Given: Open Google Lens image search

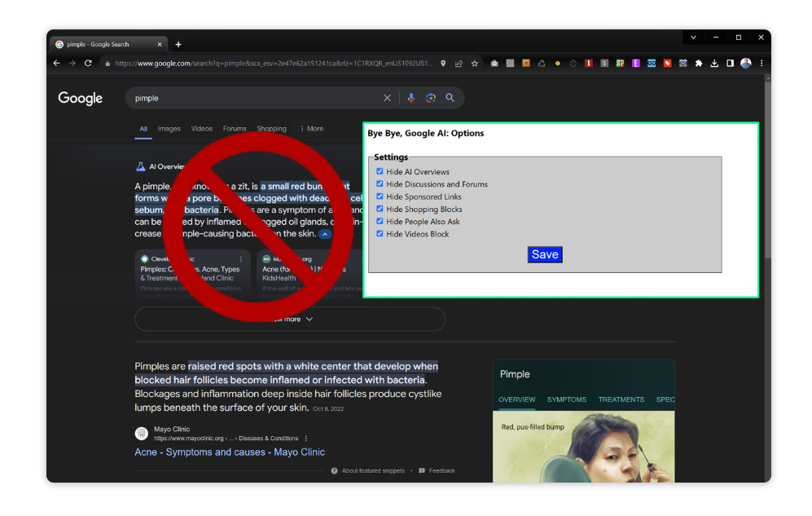Looking at the screenshot, I should [x=431, y=98].
